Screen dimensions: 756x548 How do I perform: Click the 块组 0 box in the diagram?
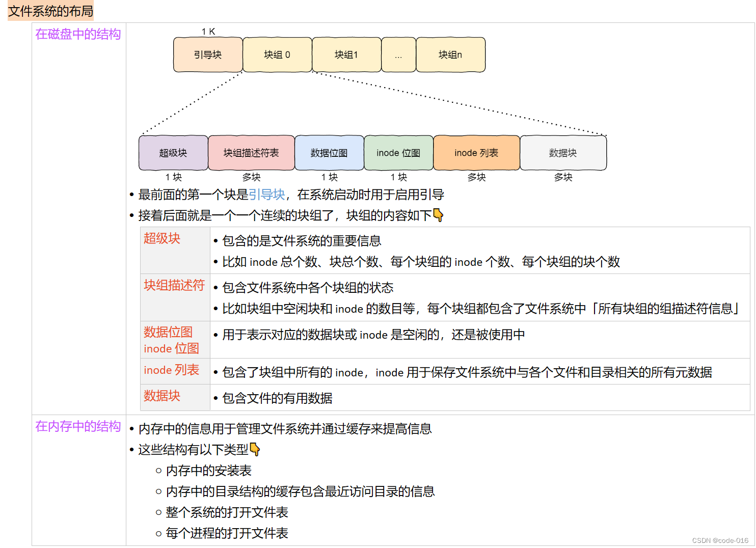point(277,54)
